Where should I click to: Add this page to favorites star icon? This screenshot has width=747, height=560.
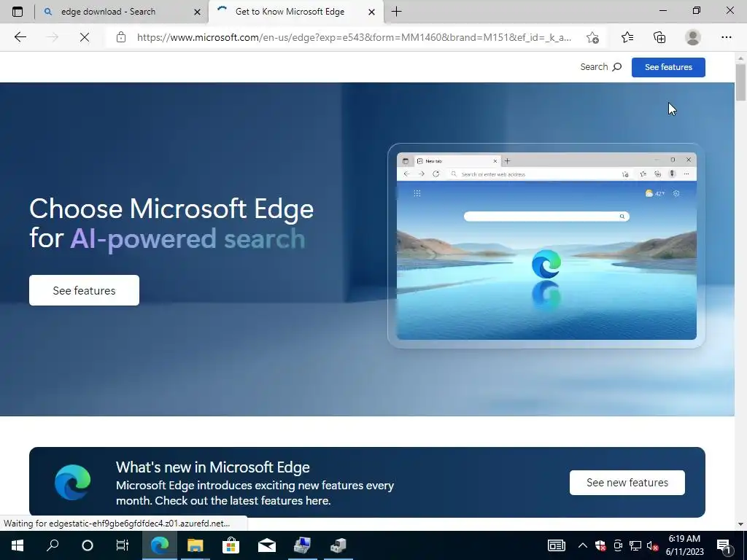click(x=592, y=37)
